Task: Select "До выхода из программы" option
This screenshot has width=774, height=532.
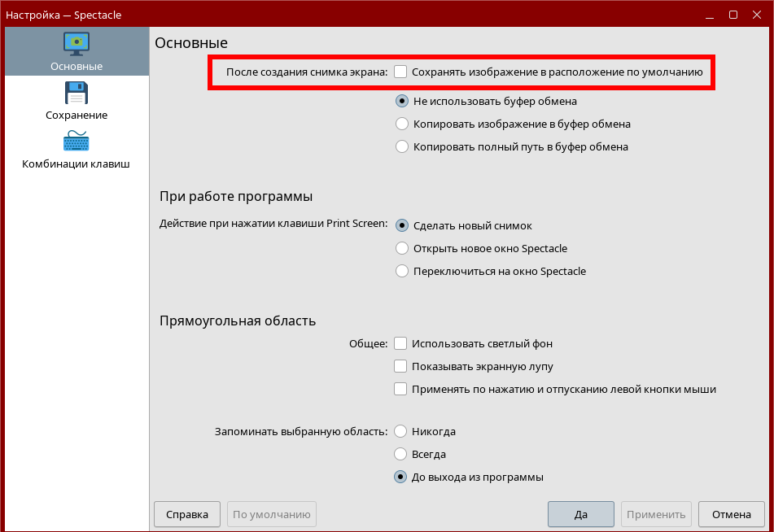Action: 401,477
